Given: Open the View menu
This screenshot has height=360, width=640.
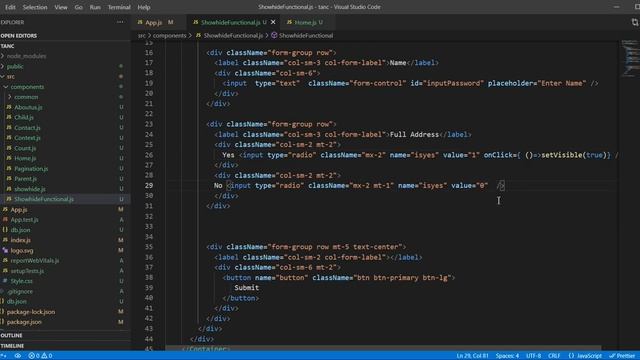Looking at the screenshot, I should tap(61, 7).
